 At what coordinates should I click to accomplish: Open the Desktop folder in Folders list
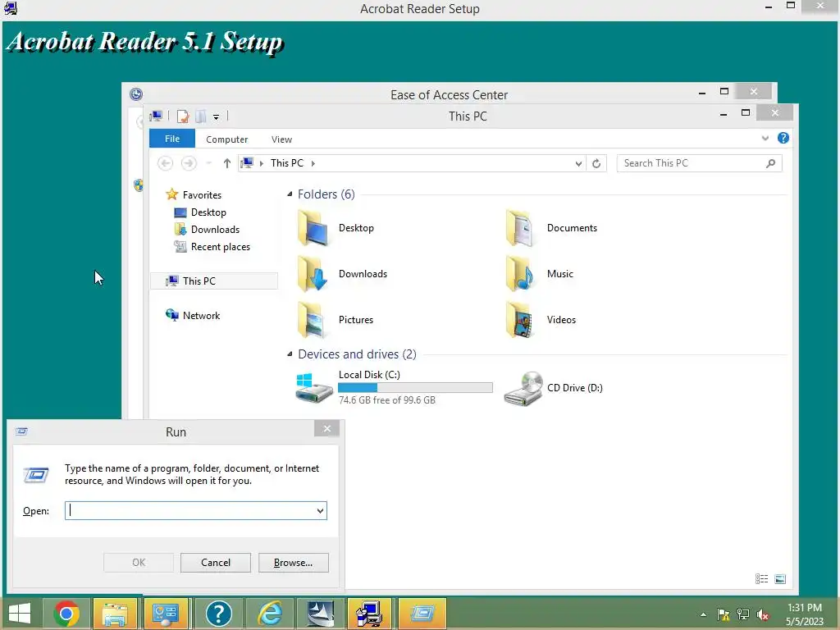(x=336, y=228)
